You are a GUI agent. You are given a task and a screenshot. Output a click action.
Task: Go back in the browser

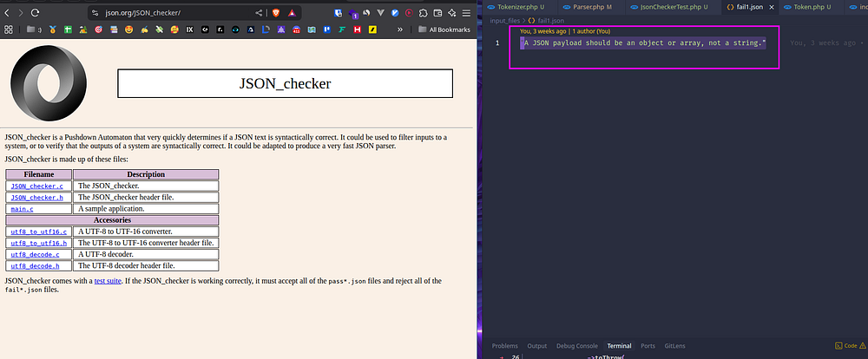point(7,12)
